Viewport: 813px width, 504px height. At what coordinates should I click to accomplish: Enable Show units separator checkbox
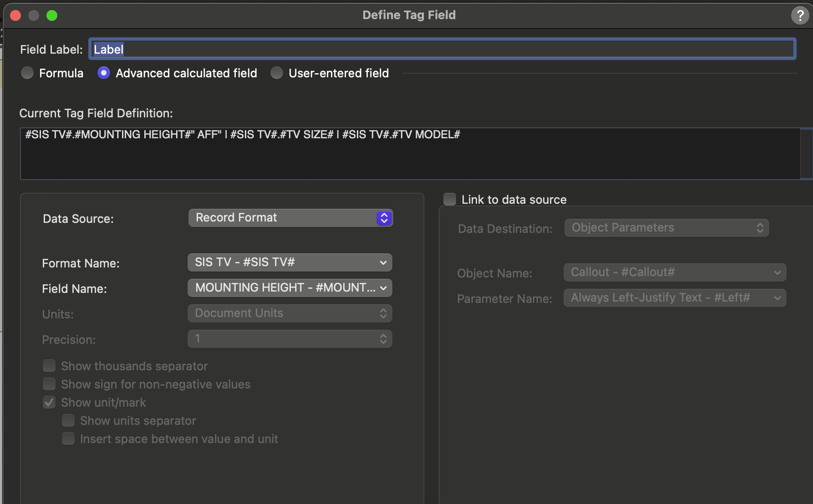click(68, 421)
